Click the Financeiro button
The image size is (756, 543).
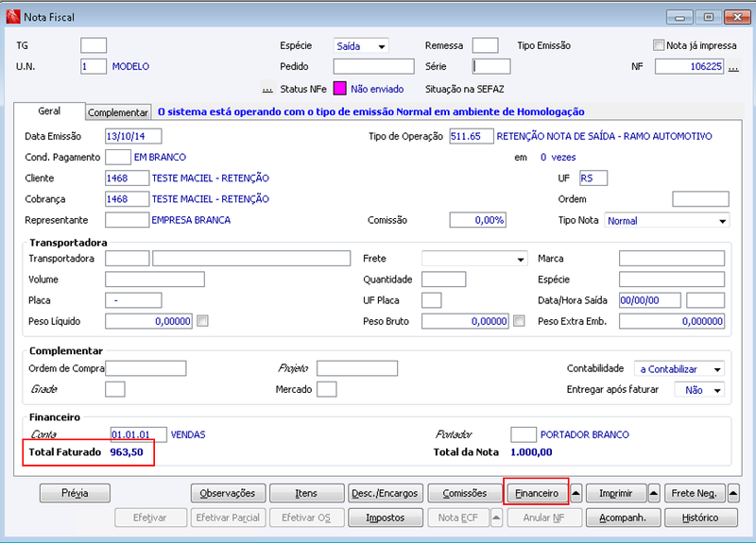point(537,493)
